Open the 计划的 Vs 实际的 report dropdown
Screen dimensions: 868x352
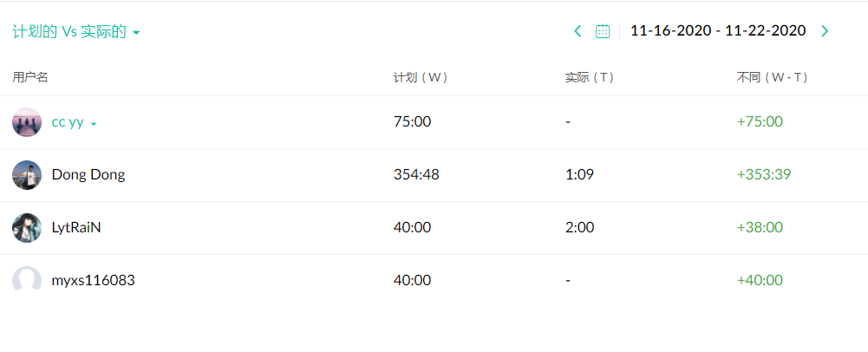(76, 32)
